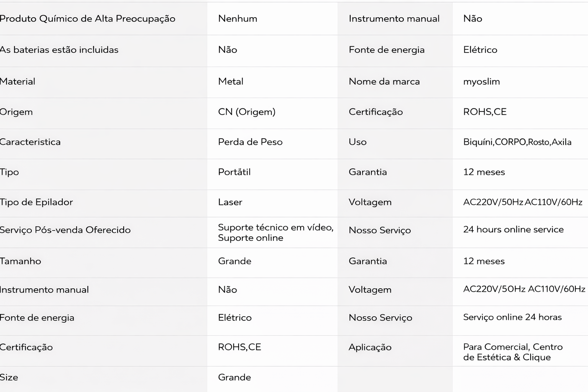
Task: Click 'Biquíni,CORPO,Rosto,Axila' usage value
Action: click(517, 142)
